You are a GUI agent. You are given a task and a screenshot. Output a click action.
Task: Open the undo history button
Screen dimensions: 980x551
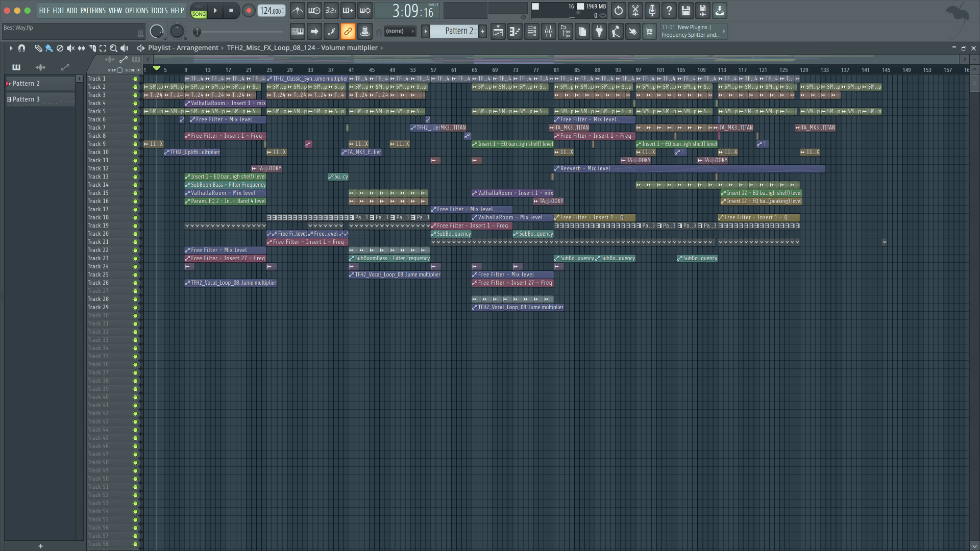coord(619,10)
